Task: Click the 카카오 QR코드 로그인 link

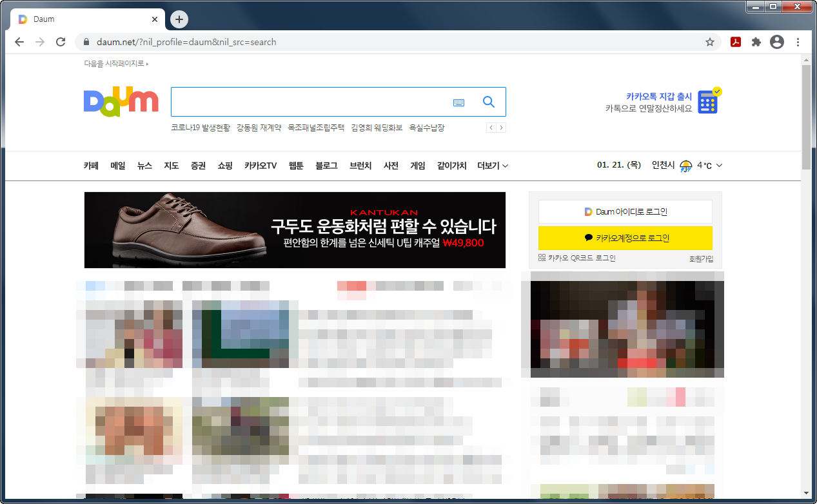Action: click(x=577, y=258)
